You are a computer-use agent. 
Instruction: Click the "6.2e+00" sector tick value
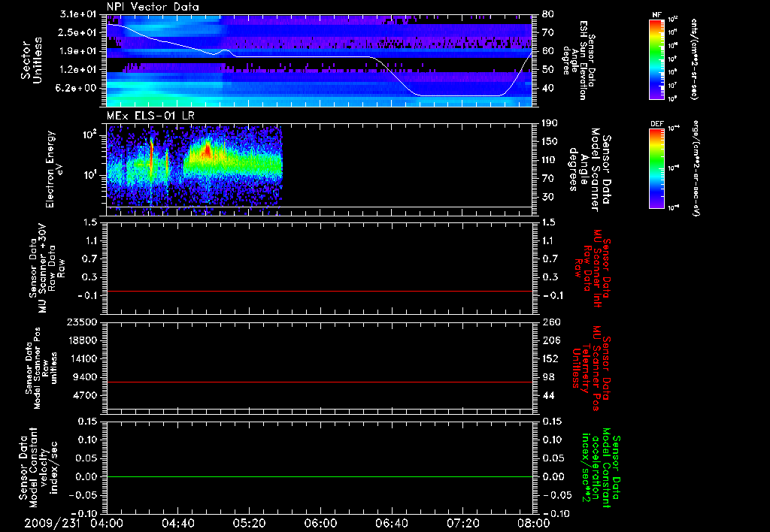pos(77,88)
